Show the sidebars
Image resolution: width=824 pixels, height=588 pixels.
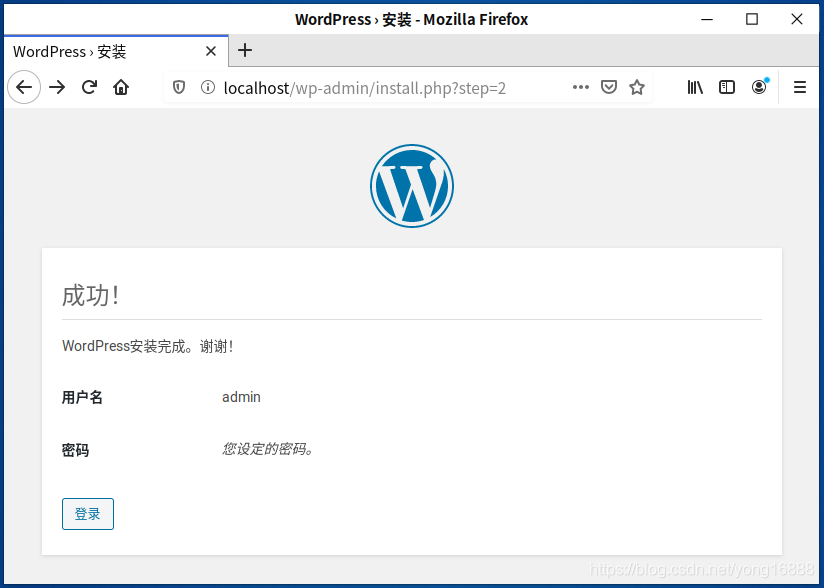pos(727,87)
